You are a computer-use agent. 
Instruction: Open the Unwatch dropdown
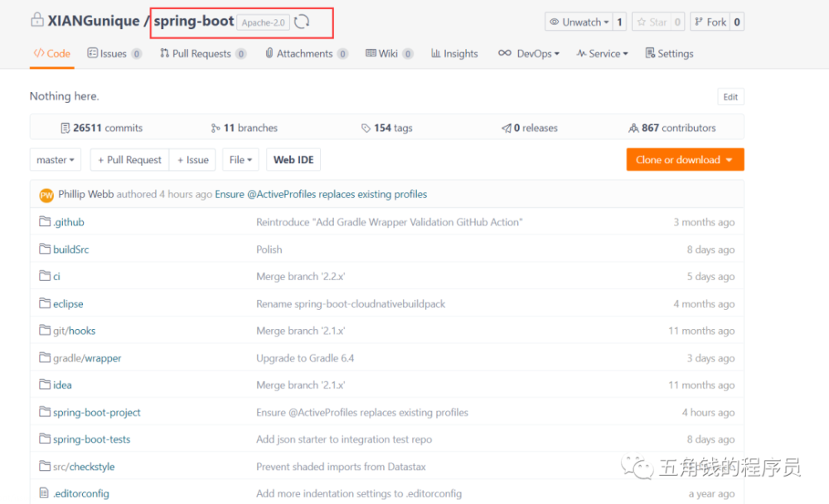(579, 22)
